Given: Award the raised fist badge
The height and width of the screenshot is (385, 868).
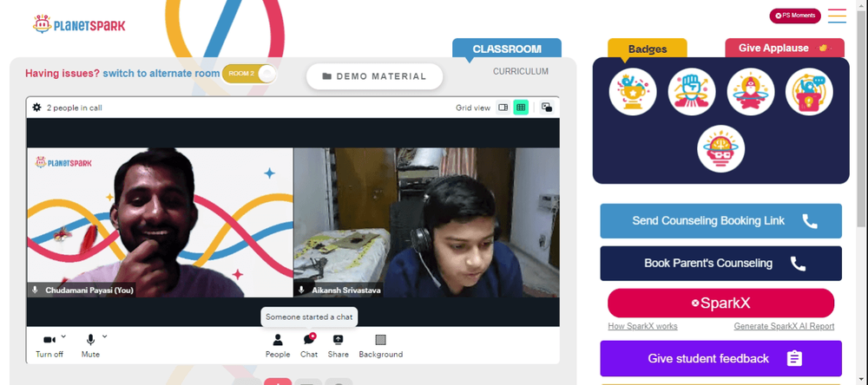Looking at the screenshot, I should [692, 92].
